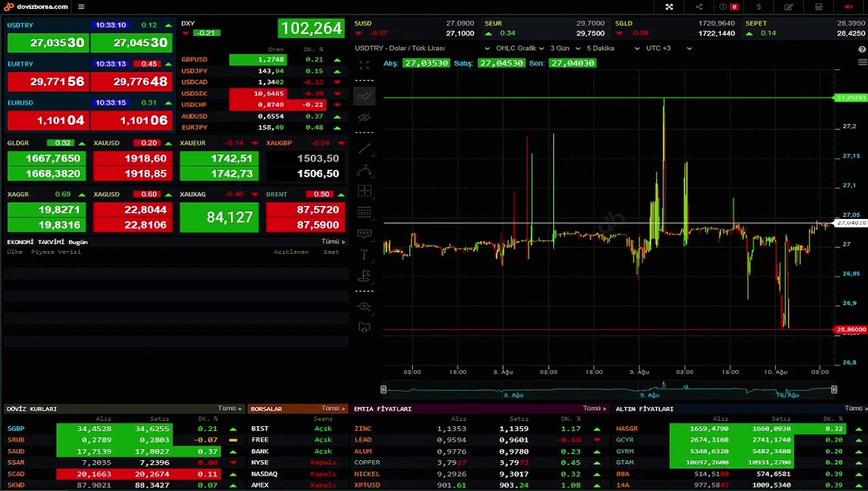
Task: Select the flag marker tool
Action: (x=364, y=276)
